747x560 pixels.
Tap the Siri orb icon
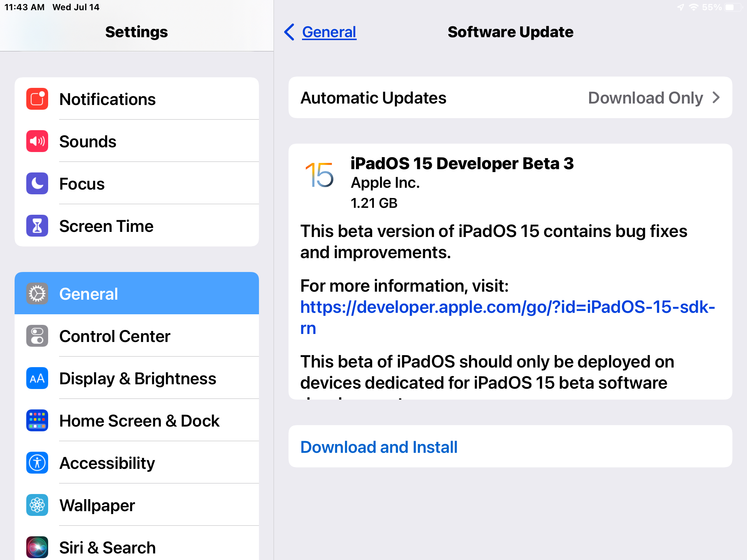[37, 547]
